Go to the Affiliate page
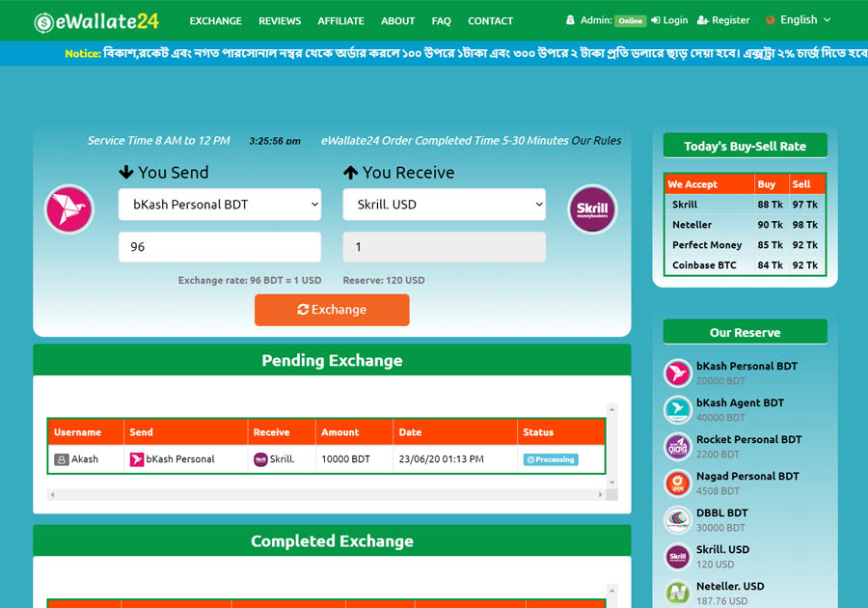Image resolution: width=868 pixels, height=608 pixels. point(340,21)
